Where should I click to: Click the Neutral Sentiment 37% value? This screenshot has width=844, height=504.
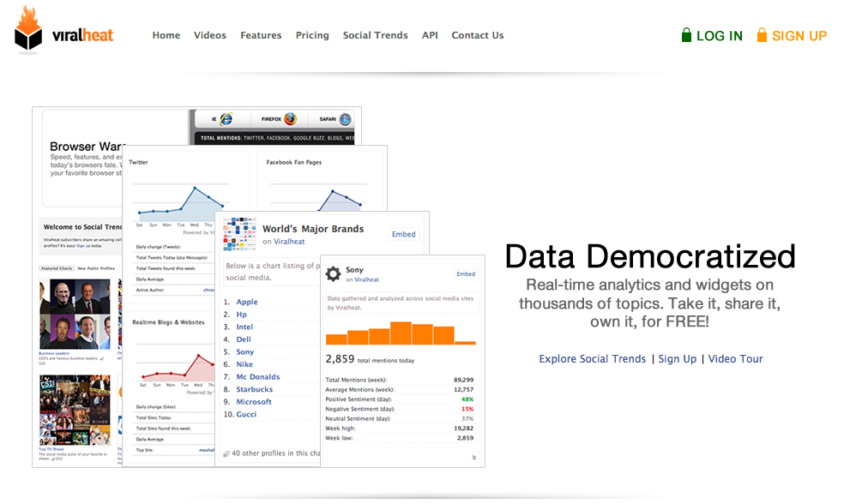[467, 418]
